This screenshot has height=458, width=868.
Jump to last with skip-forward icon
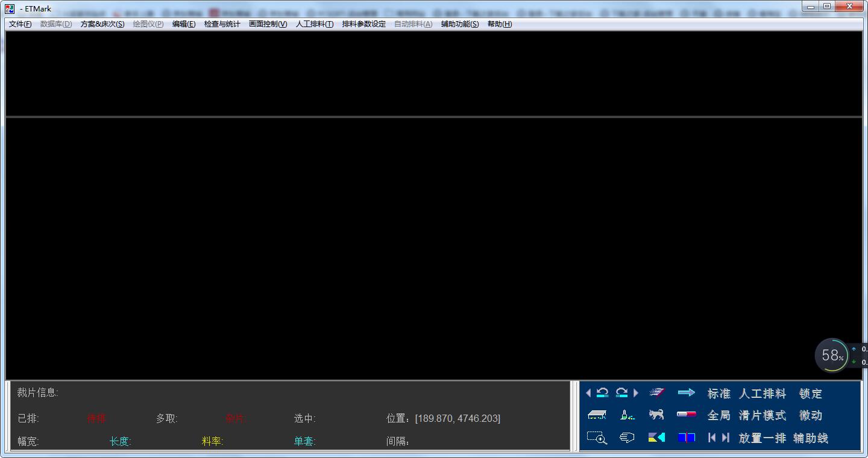[x=725, y=438]
